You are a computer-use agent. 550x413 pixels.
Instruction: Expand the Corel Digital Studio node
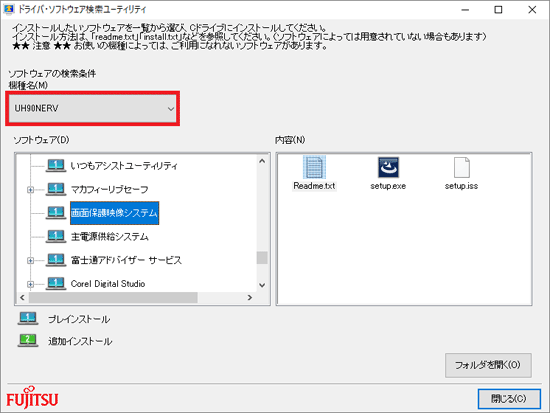(x=31, y=284)
